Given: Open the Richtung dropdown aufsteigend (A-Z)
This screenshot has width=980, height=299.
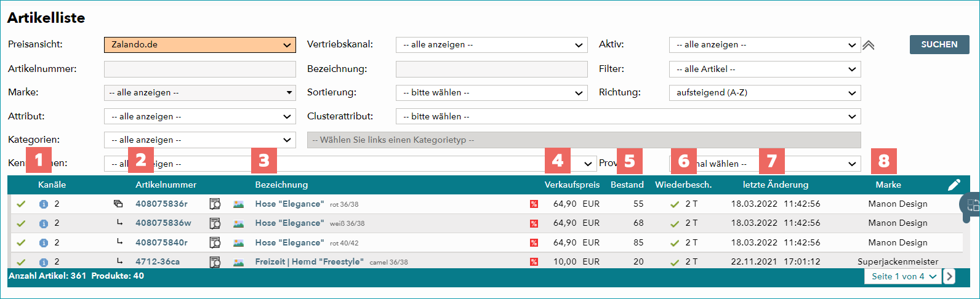Looking at the screenshot, I should (x=765, y=93).
